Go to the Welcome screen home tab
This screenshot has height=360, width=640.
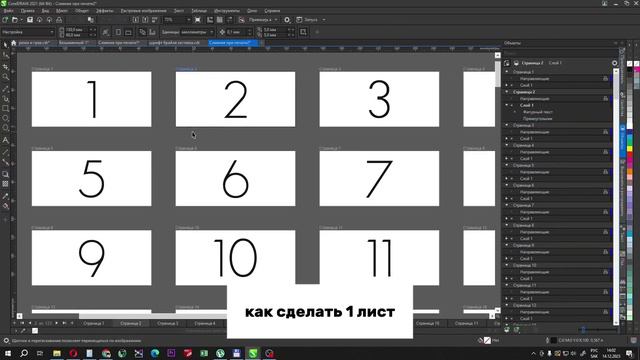tap(13, 43)
